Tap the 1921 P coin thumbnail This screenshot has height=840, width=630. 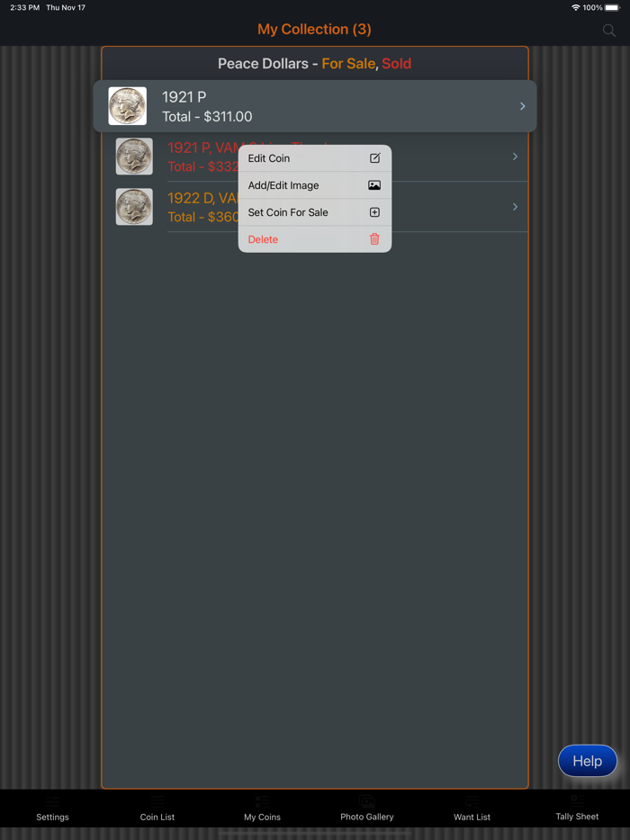pos(128,106)
